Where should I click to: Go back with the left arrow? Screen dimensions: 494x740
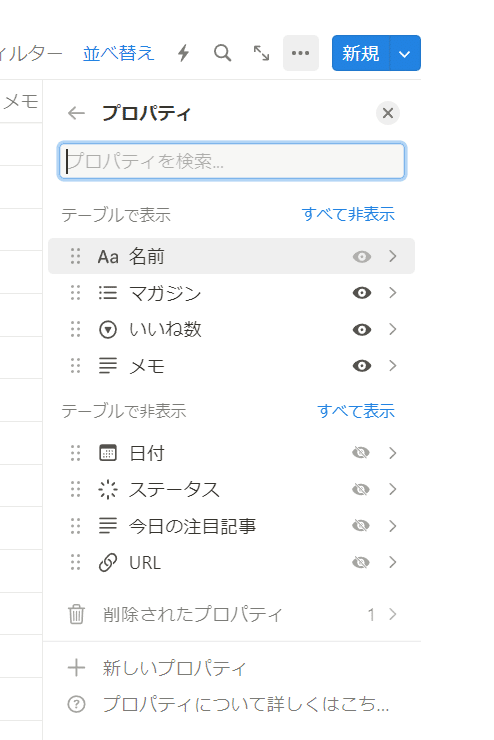click(76, 113)
